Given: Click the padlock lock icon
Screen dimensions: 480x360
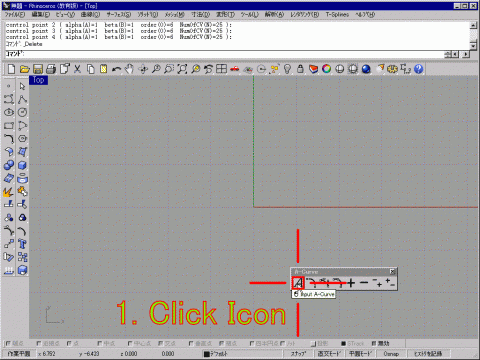Looking at the screenshot, I should point(300,69).
